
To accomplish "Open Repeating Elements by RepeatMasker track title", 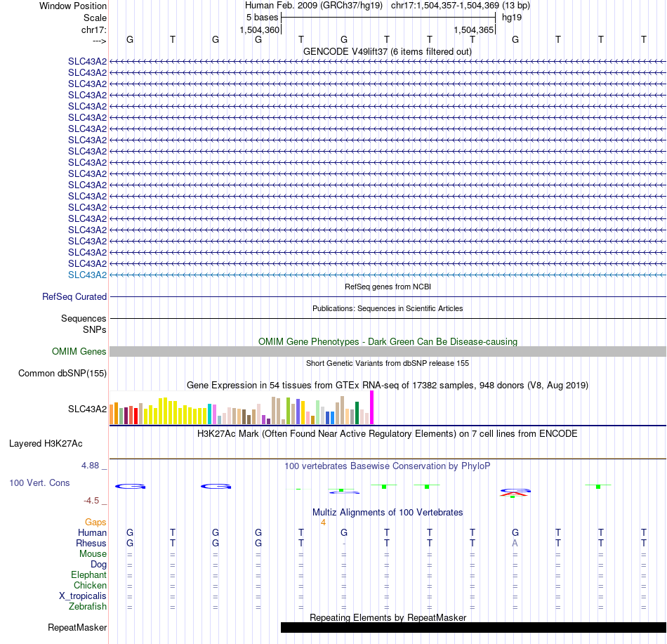I will [388, 617].
